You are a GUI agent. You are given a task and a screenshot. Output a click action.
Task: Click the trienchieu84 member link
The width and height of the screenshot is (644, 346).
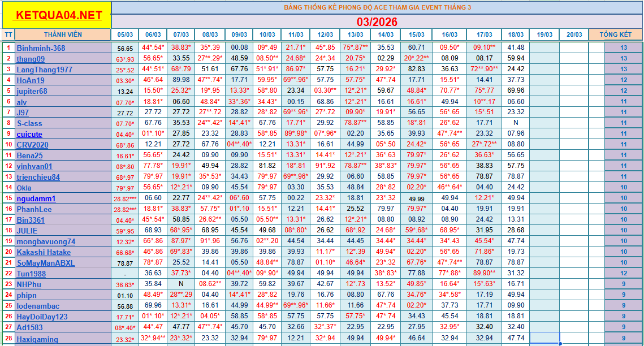(x=38, y=177)
